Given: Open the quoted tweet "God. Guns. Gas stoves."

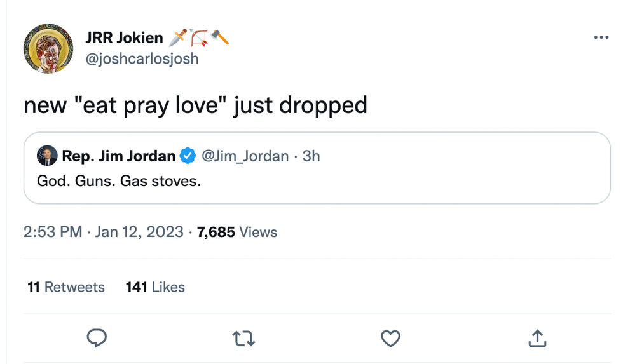Looking at the screenshot, I should (x=119, y=181).
